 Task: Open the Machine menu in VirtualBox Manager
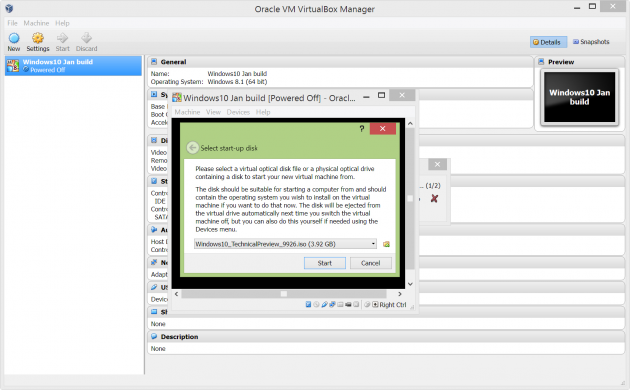(36, 23)
